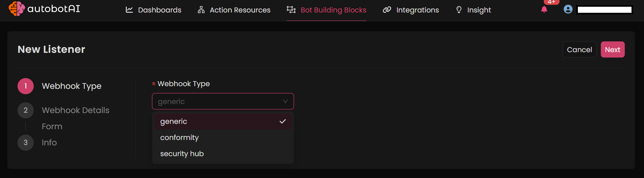Click the Insight lightbulb icon

click(459, 10)
